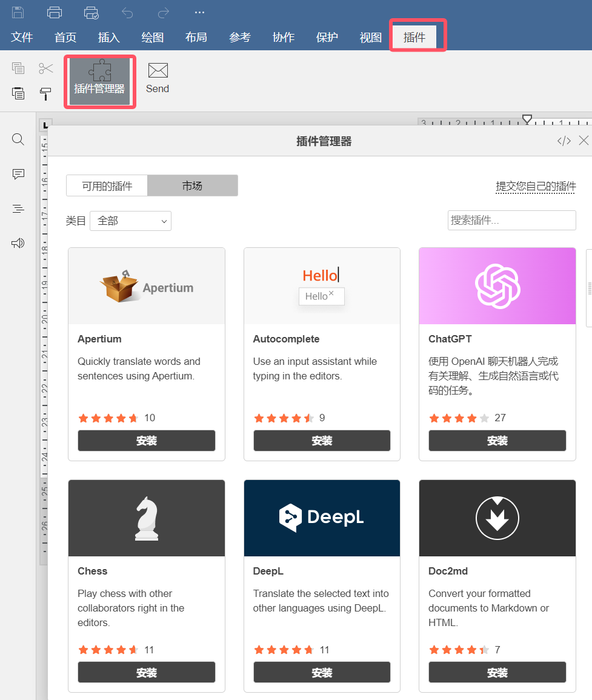Click the Doc2md star rating
This screenshot has height=700, width=592.
click(459, 650)
